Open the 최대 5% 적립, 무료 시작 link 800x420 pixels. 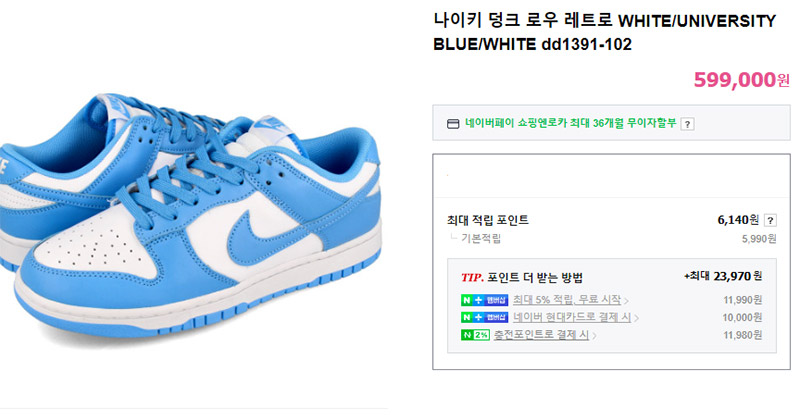click(567, 300)
